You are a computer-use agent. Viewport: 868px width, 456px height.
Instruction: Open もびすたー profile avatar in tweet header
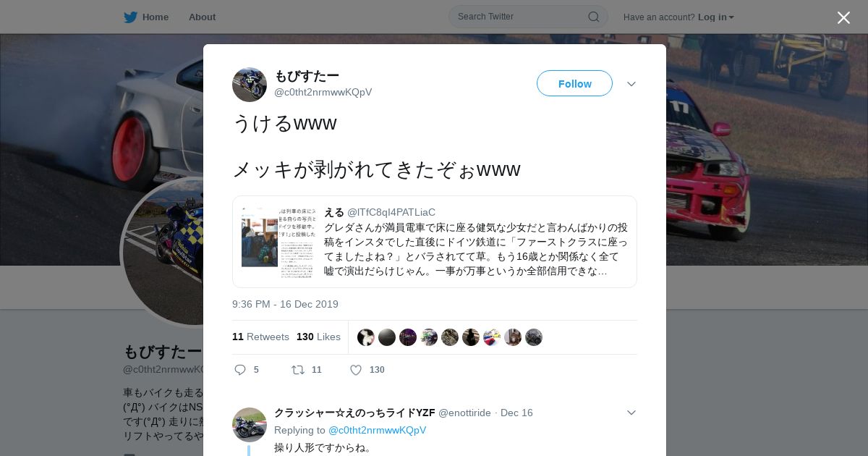point(250,85)
